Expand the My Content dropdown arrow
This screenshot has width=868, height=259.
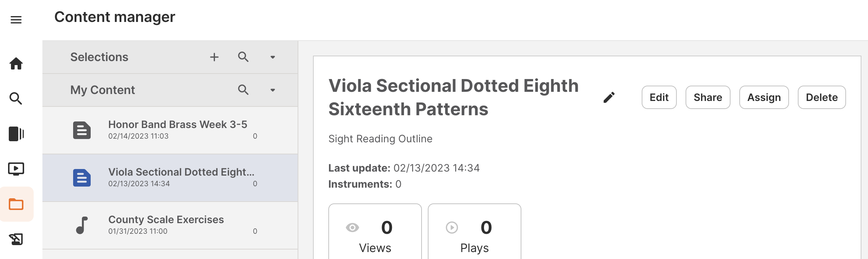coord(272,90)
